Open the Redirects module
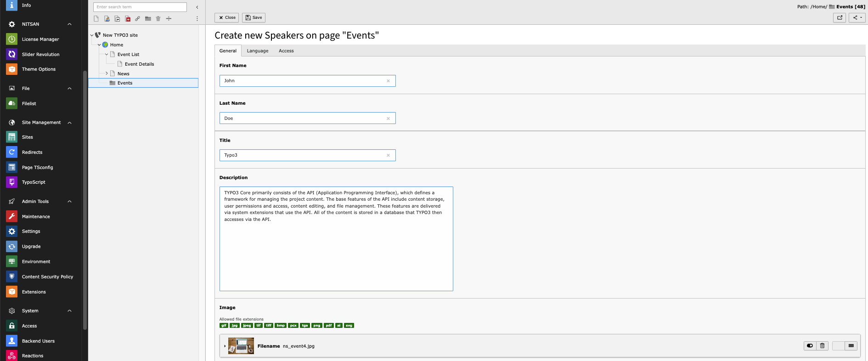868x361 pixels. pyautogui.click(x=32, y=152)
